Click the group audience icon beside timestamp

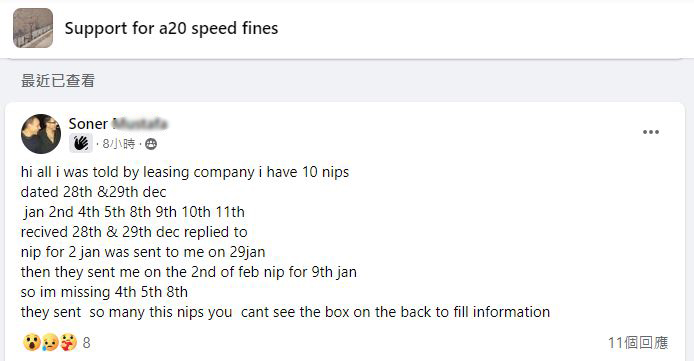151,144
